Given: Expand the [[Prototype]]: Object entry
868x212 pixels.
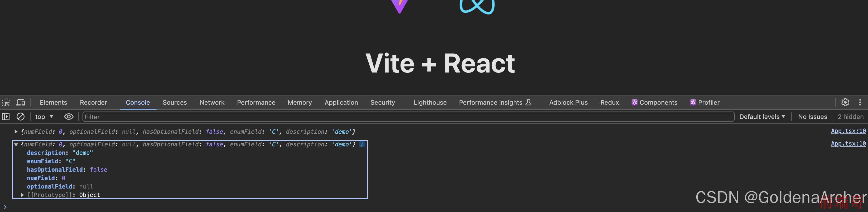Looking at the screenshot, I should [x=22, y=195].
